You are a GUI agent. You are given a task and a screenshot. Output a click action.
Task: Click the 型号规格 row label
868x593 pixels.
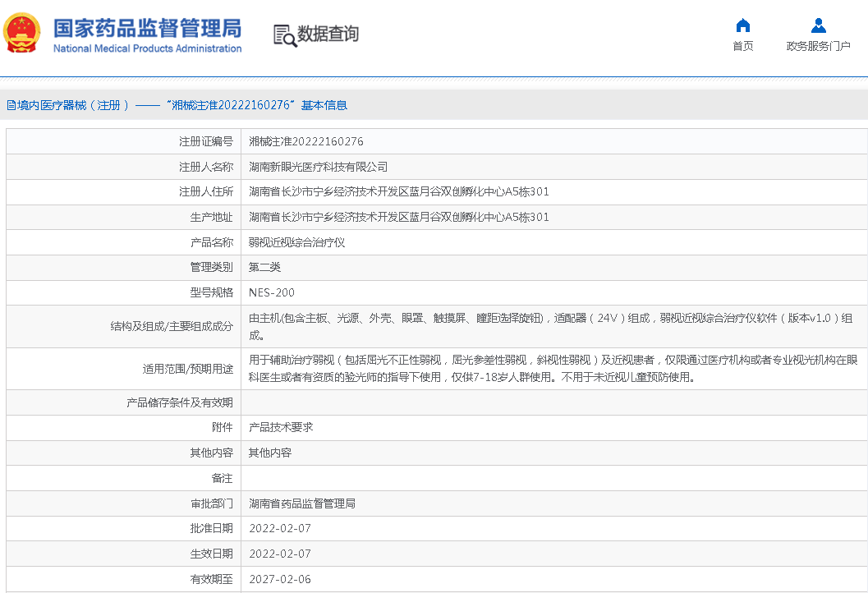(212, 293)
